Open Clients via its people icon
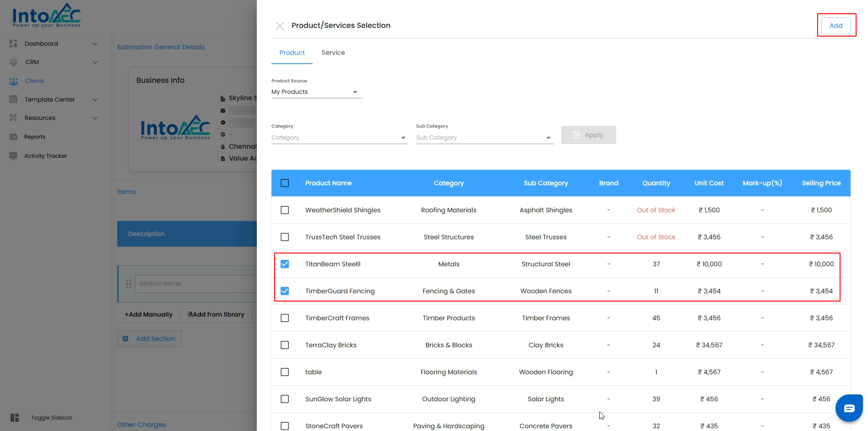The height and width of the screenshot is (431, 868). 13,81
